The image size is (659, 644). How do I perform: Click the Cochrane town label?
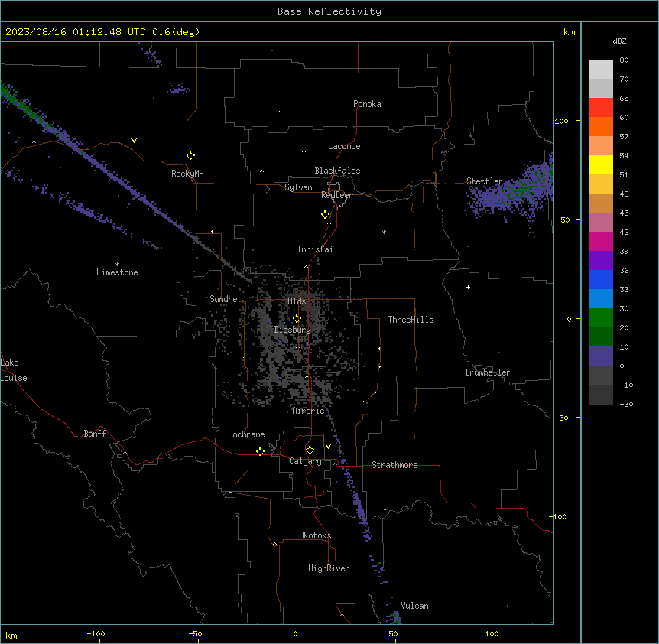246,434
